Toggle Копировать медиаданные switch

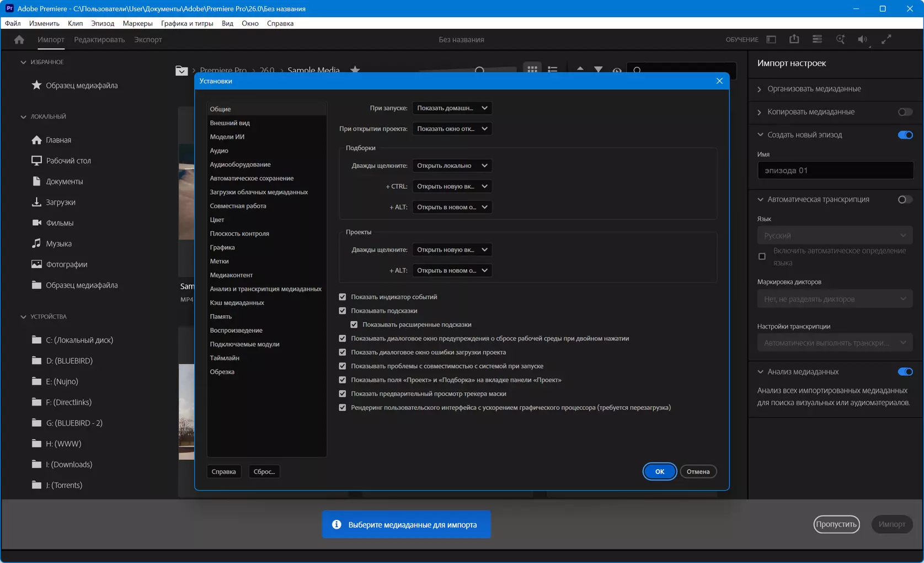tap(905, 112)
